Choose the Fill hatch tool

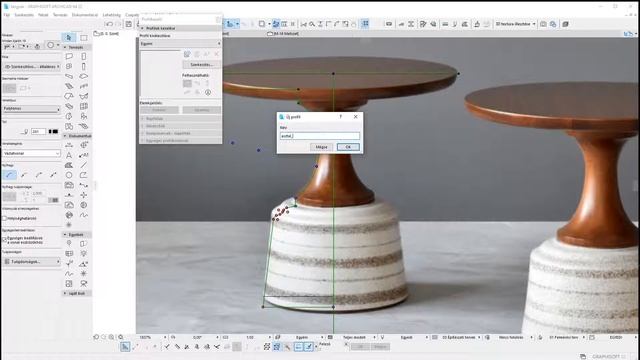pyautogui.click(x=69, y=165)
